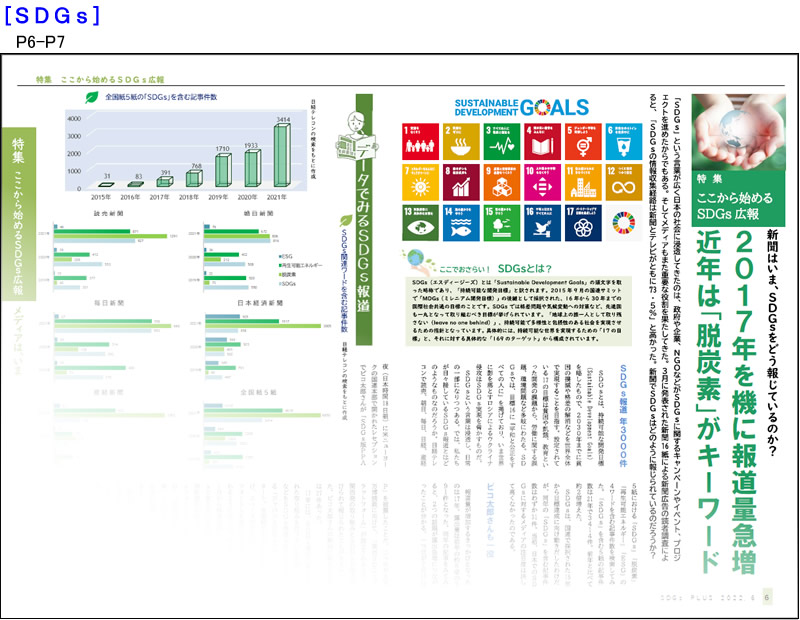Select the SDG 10 reduced inequalities icon
This screenshot has height=620, width=800.
pyautogui.click(x=542, y=182)
